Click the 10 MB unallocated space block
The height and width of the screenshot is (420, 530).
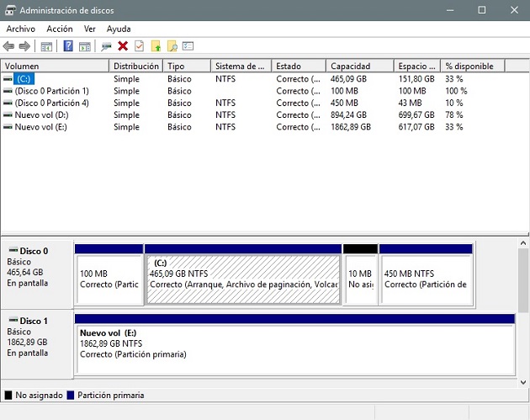(x=360, y=279)
